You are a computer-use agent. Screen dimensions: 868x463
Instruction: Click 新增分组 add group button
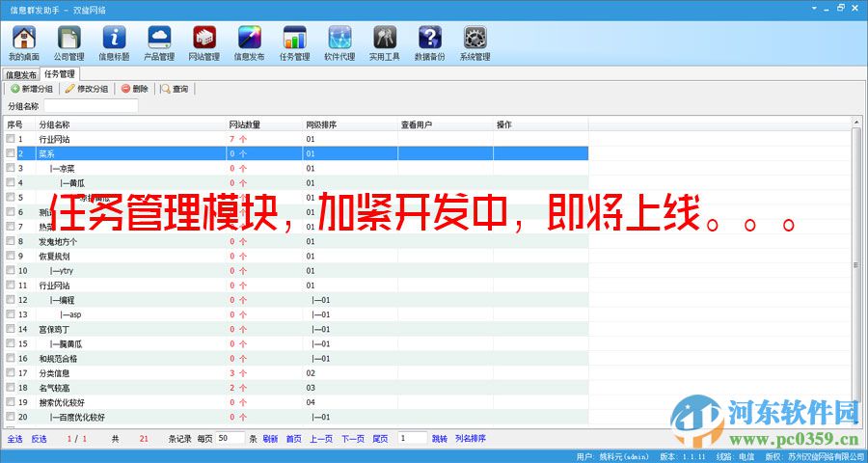(x=32, y=89)
